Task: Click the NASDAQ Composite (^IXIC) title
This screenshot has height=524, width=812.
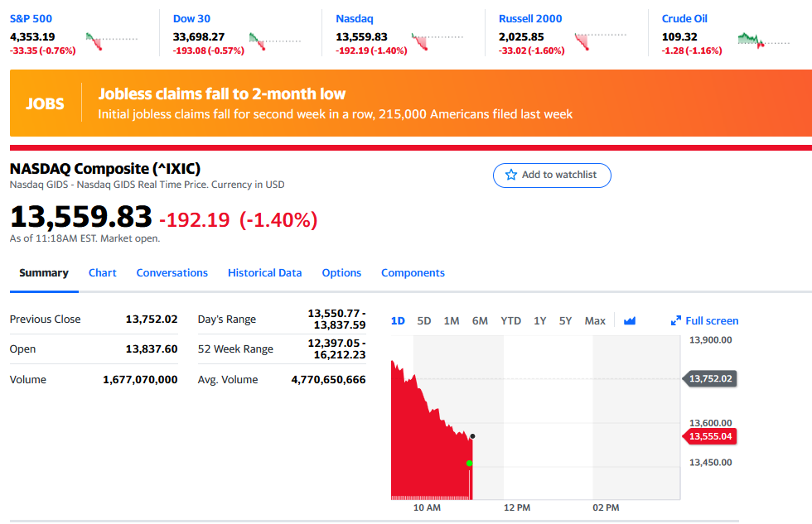Action: click(105, 169)
